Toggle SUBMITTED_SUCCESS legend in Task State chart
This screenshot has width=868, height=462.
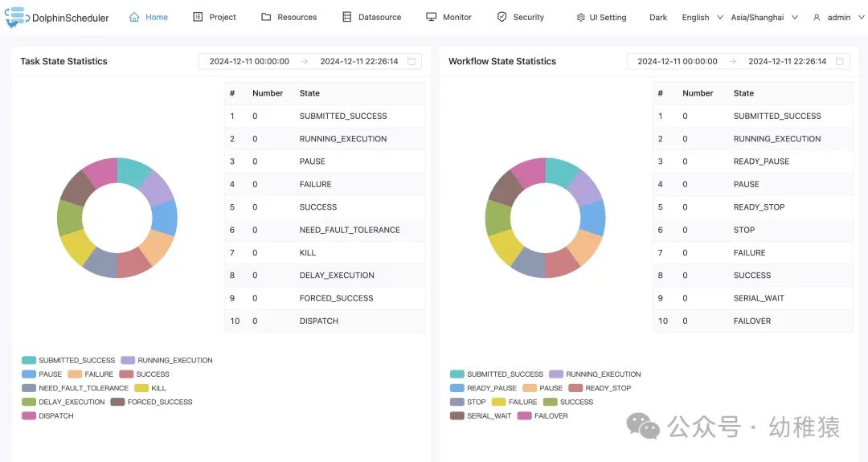pyautogui.click(x=29, y=361)
